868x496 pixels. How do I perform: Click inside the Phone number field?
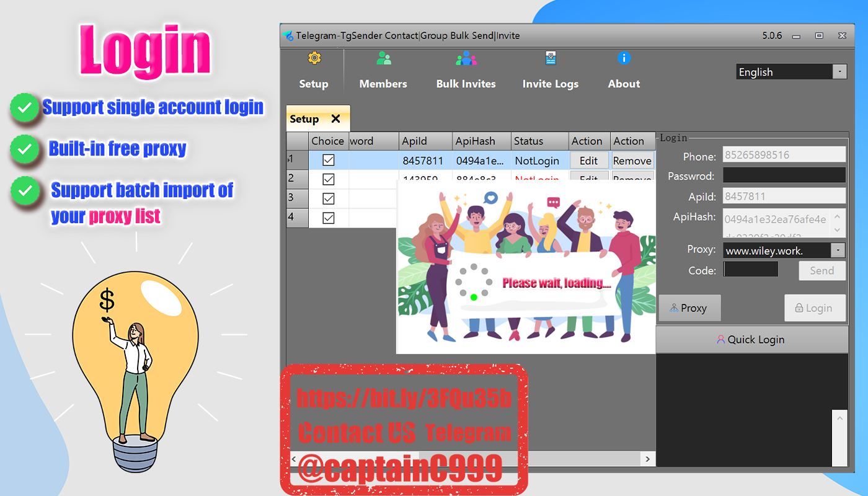[x=784, y=154]
